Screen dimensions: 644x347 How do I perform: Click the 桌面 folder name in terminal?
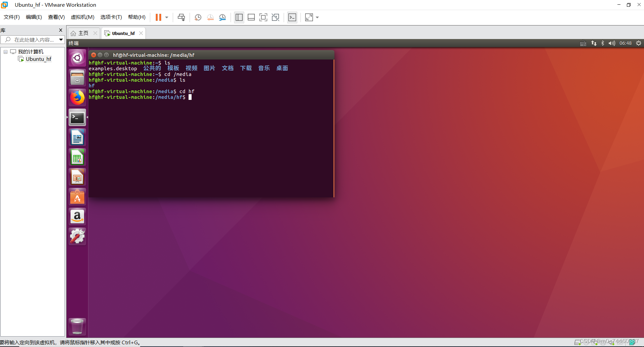[x=282, y=68]
